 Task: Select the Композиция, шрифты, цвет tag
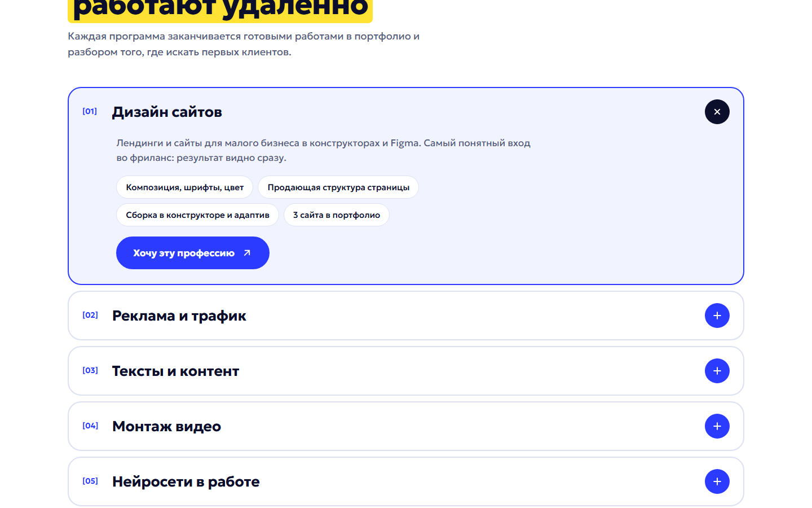[185, 187]
